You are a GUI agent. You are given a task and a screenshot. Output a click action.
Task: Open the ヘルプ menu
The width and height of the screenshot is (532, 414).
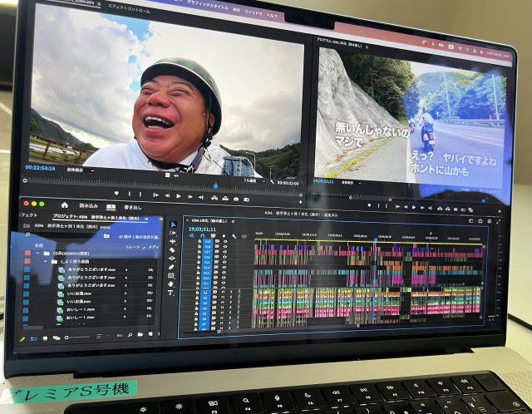[x=272, y=15]
